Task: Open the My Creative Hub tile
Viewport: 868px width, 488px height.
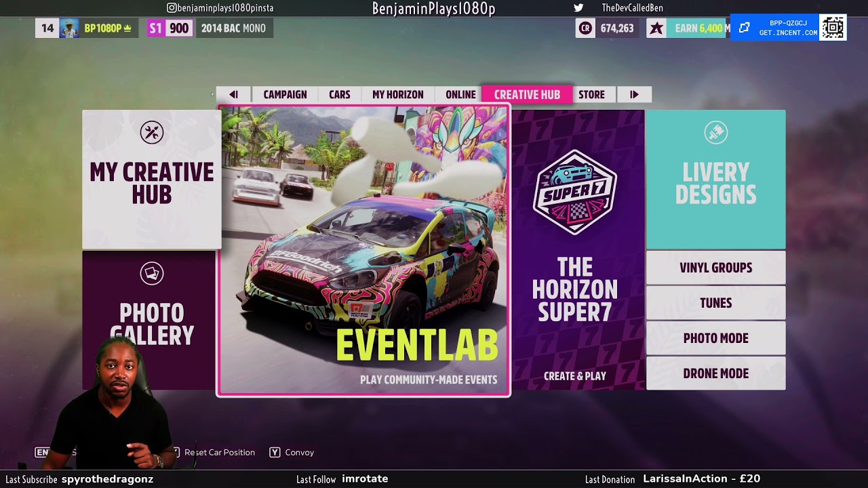Action: coord(151,179)
